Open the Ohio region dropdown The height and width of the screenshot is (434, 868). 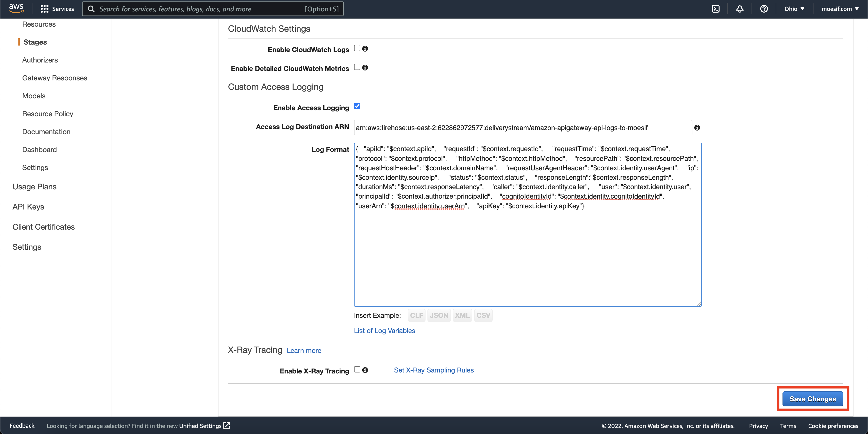pyautogui.click(x=794, y=9)
